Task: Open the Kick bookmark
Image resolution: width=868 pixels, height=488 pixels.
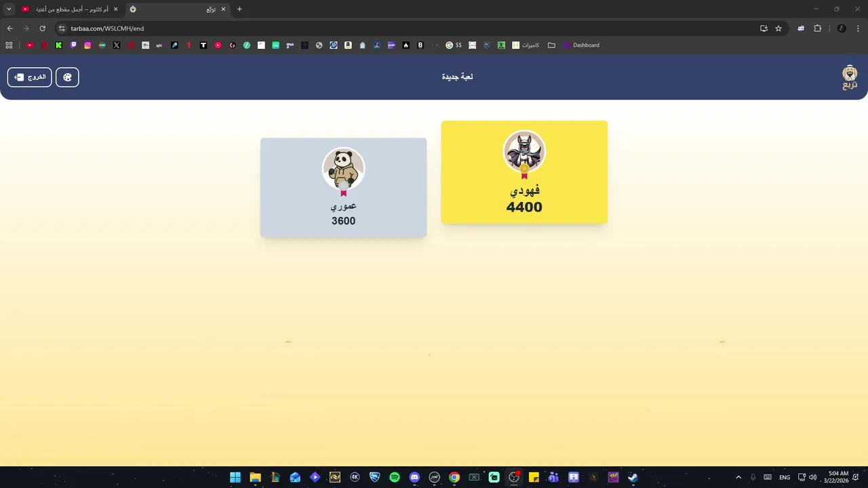Action: tap(59, 45)
